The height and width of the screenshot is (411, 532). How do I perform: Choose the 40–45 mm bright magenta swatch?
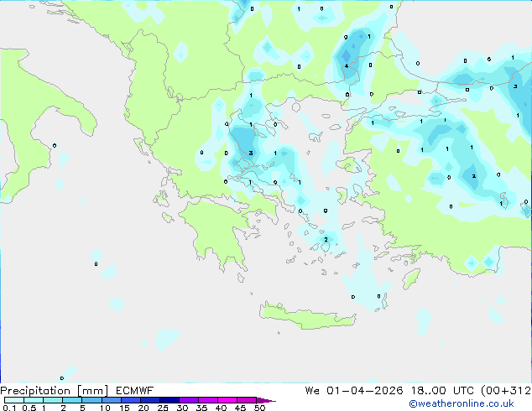click(227, 400)
